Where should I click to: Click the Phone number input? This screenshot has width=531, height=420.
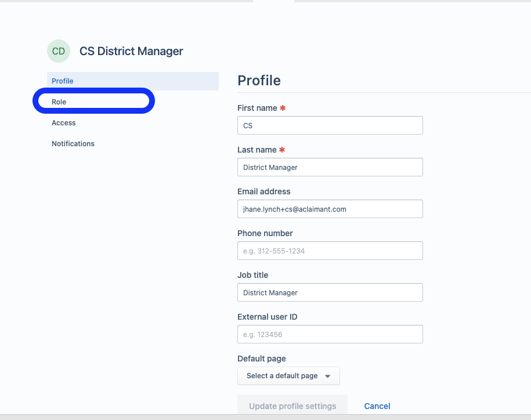[330, 251]
